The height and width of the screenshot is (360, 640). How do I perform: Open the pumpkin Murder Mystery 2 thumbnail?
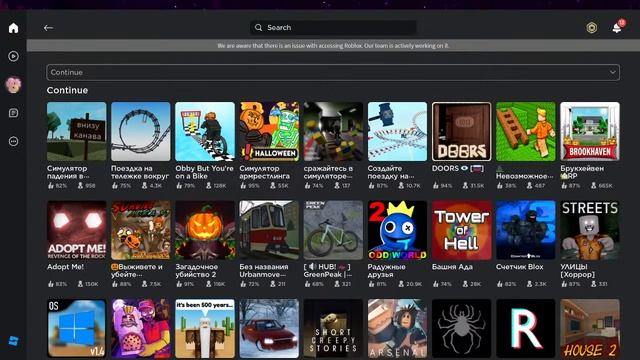tap(205, 230)
